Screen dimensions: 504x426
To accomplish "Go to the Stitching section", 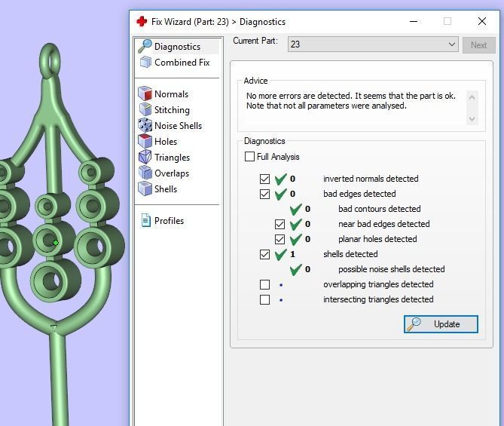I will 172,110.
